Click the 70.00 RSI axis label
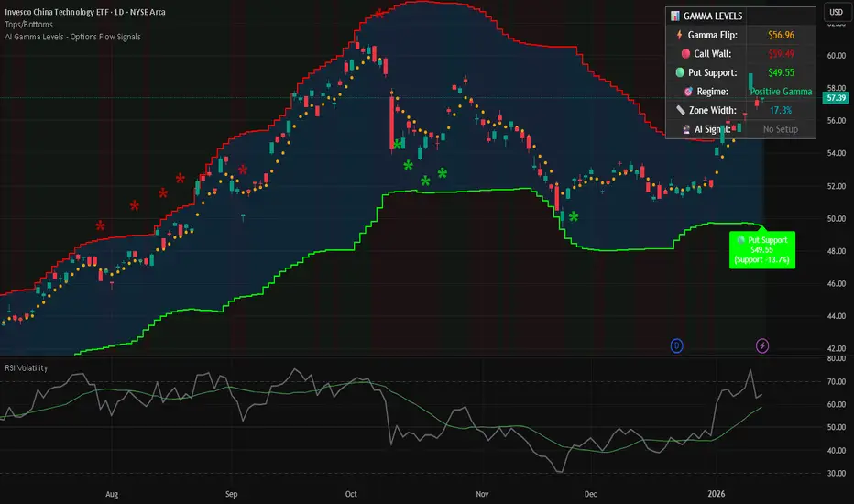854x504 pixels. tap(836, 381)
